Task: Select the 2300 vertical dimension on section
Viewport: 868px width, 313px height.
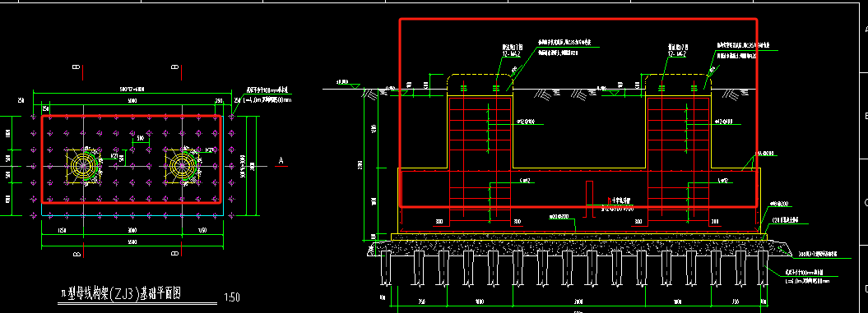Action: [359, 164]
